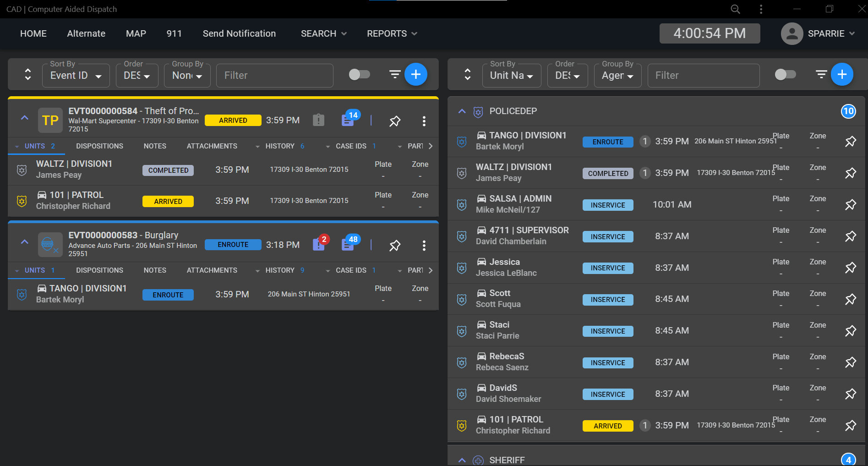Click the 4:00:54 PM clock display
The image size is (868, 466).
pos(710,33)
